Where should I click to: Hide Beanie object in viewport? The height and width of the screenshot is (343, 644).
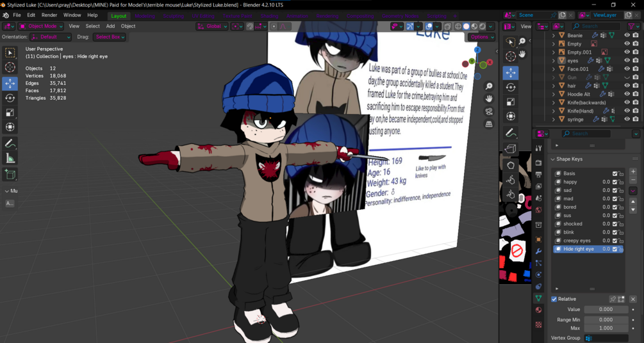(x=627, y=35)
